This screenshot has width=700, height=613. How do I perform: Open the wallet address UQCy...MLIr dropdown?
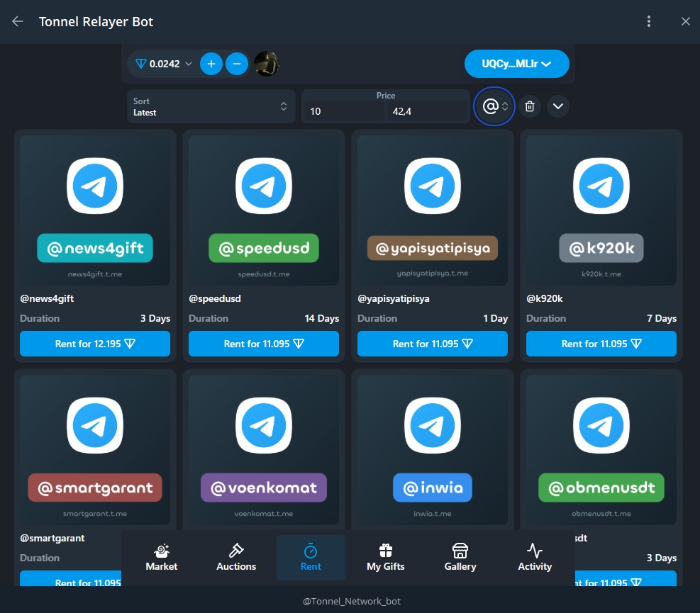pyautogui.click(x=516, y=64)
